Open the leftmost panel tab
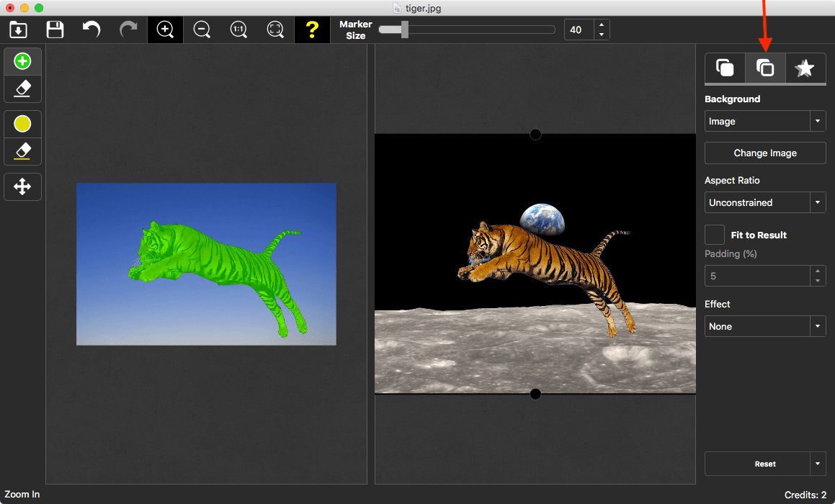This screenshot has height=504, width=835. click(x=725, y=68)
